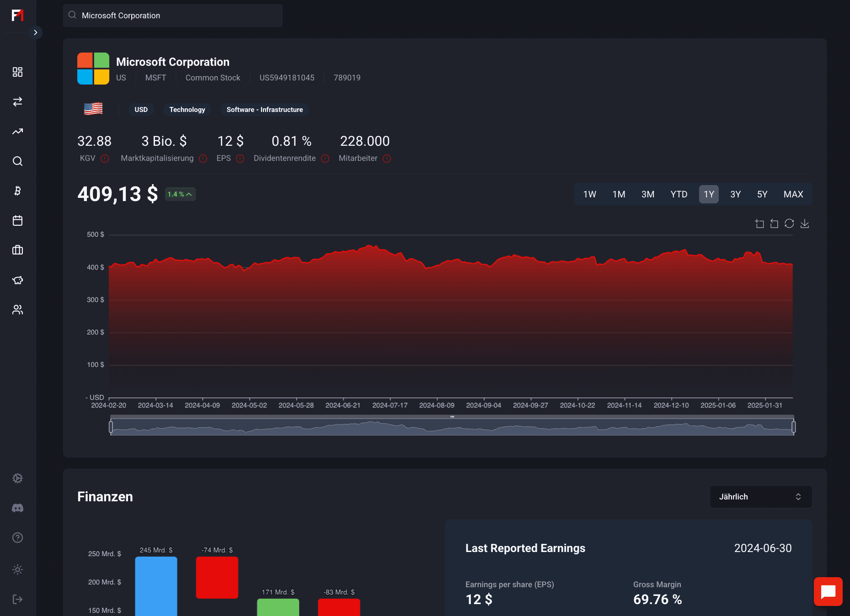The image size is (850, 616).
Task: Click the chart zoom area icon
Action: pyautogui.click(x=759, y=223)
